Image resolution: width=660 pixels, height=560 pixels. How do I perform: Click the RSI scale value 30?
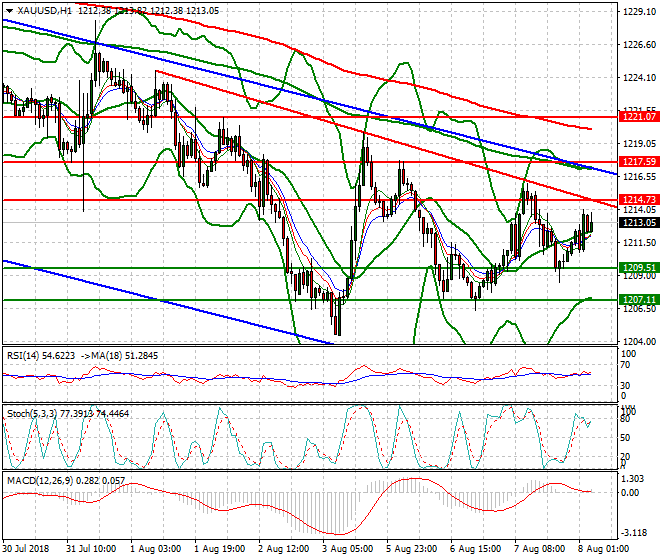coord(625,386)
